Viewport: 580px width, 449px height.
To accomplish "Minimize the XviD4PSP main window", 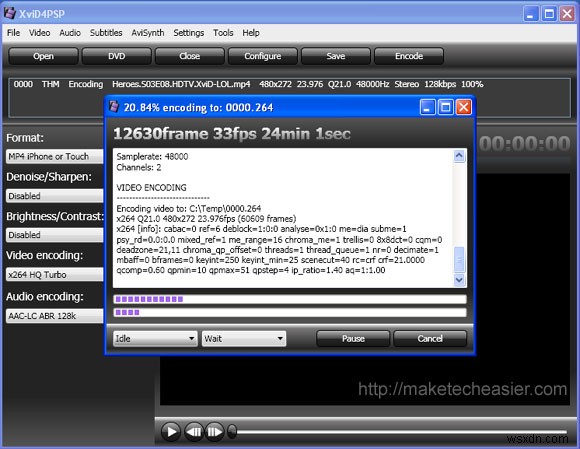I will (x=531, y=14).
